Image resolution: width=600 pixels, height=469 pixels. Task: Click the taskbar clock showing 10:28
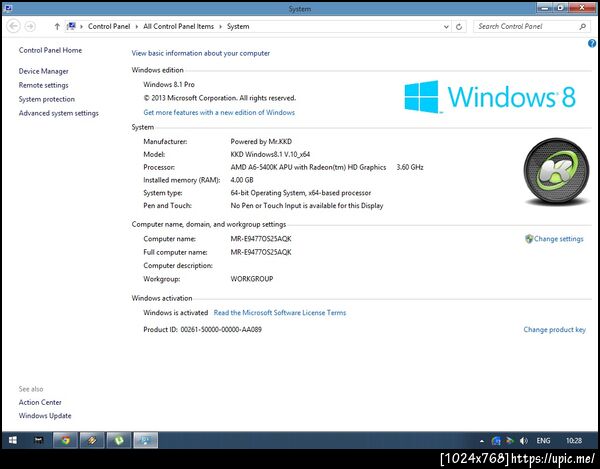coord(574,441)
